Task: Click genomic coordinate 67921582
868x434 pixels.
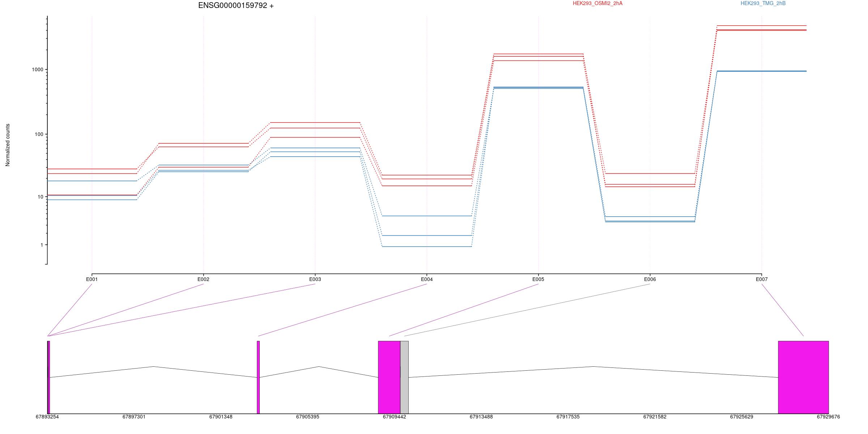Action: [655, 417]
